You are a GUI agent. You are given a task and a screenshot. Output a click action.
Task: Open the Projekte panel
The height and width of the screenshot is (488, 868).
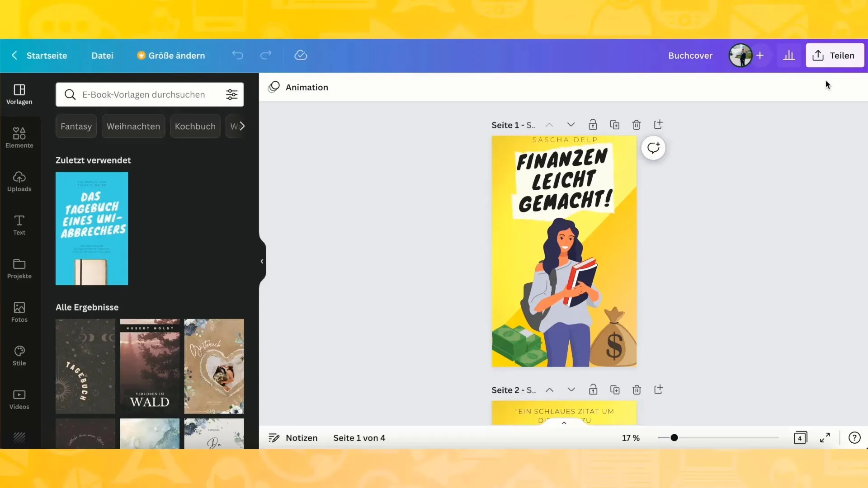pyautogui.click(x=19, y=268)
